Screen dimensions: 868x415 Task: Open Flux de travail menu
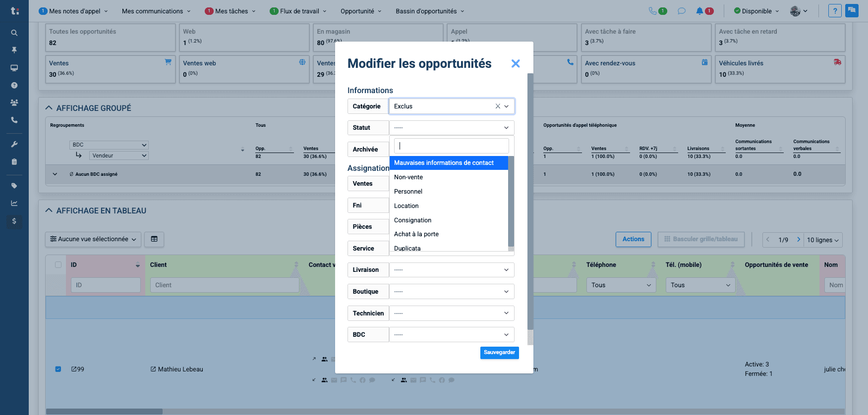(x=298, y=11)
